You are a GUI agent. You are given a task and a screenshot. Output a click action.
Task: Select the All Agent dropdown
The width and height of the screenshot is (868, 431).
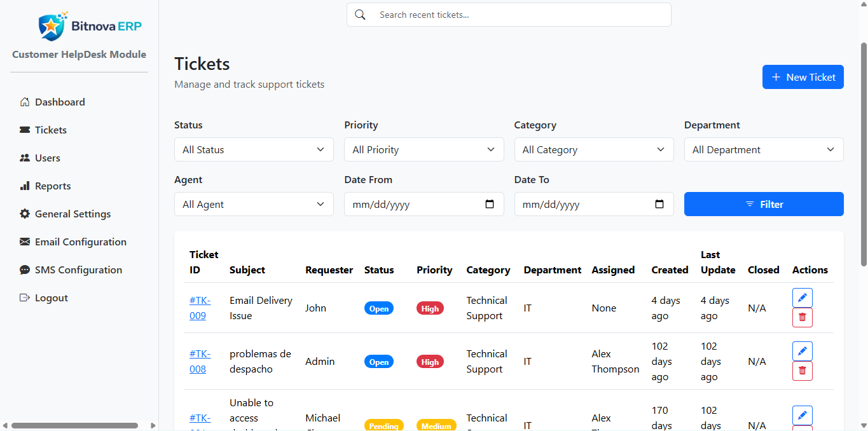coord(254,204)
